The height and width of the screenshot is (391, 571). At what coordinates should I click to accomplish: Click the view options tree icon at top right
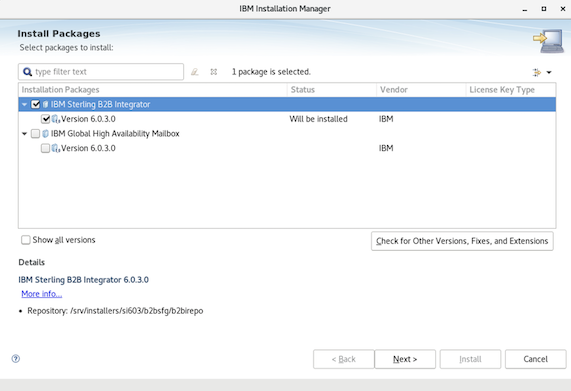(536, 72)
